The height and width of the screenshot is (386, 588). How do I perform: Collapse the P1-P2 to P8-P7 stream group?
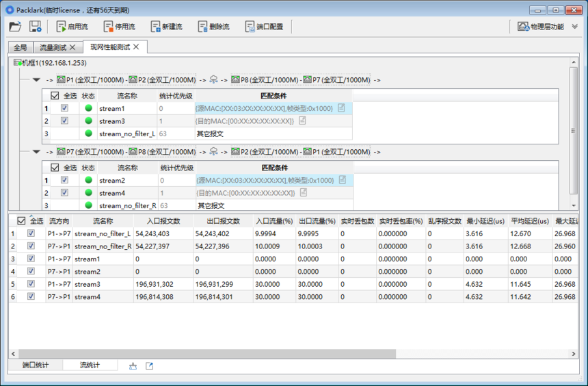click(36, 79)
